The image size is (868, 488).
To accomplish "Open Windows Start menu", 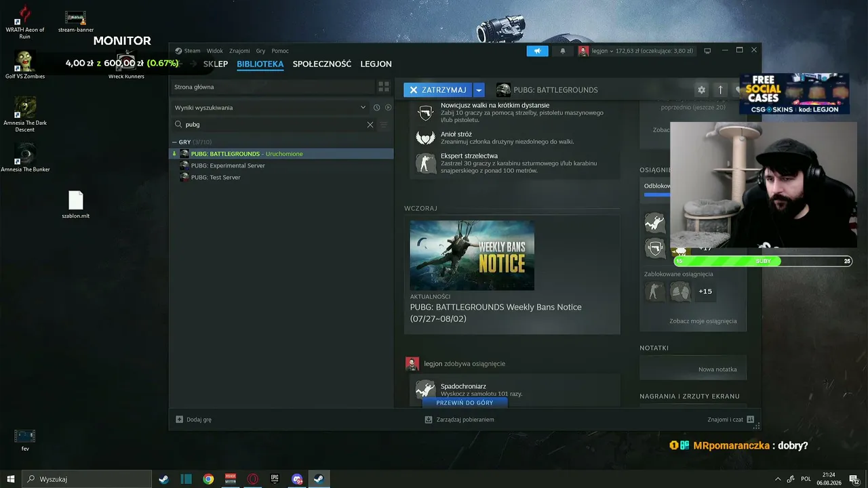I will (10, 479).
